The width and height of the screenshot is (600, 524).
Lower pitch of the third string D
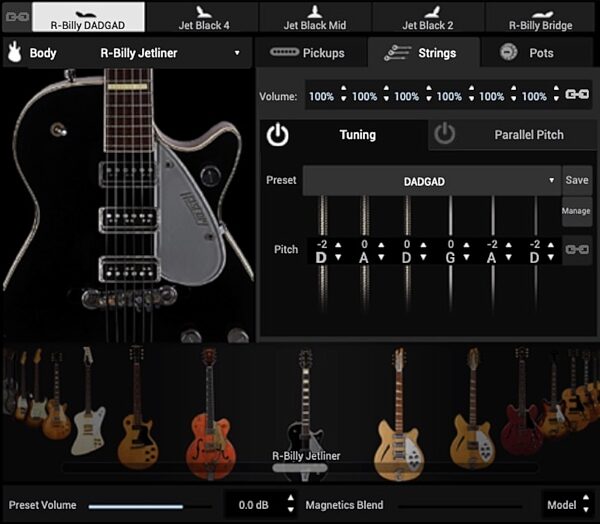(423, 257)
